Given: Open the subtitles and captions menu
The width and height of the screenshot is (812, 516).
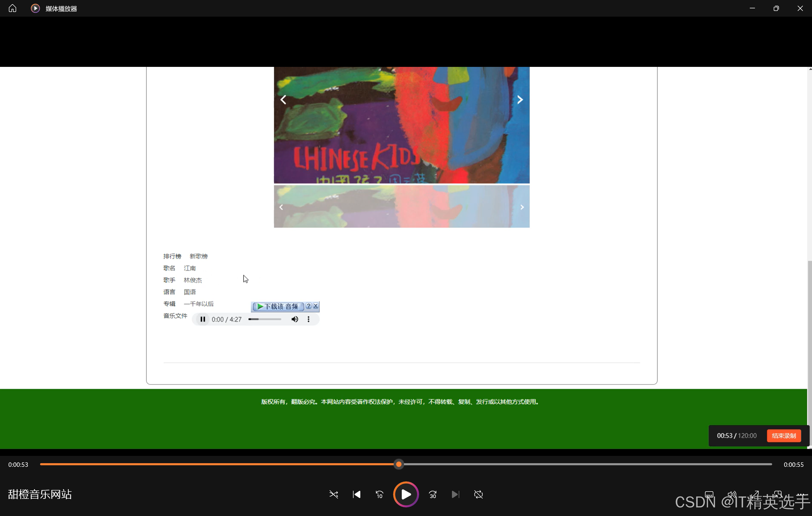Looking at the screenshot, I should point(709,494).
